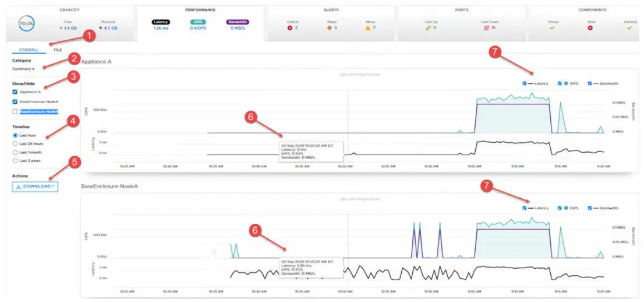
Task: Click the 500 IO/s axis label in Appliance A chart
Action: (x=101, y=110)
